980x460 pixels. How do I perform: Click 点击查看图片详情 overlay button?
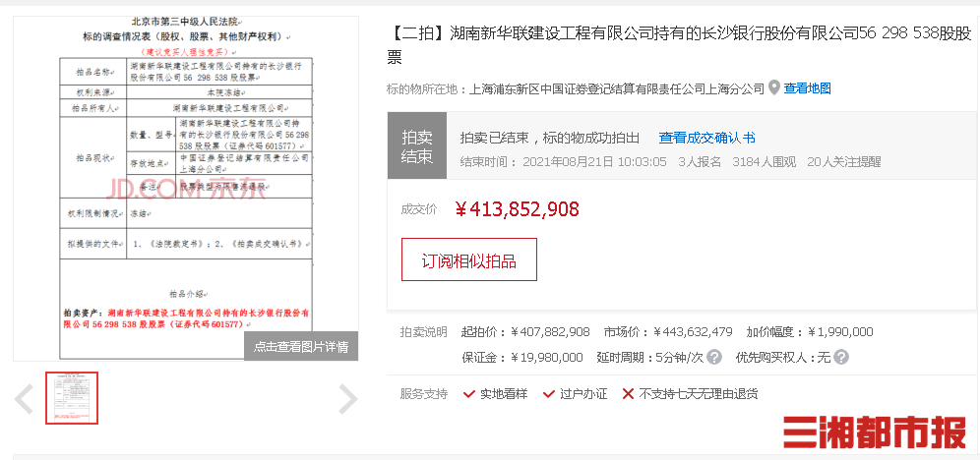pyautogui.click(x=301, y=346)
